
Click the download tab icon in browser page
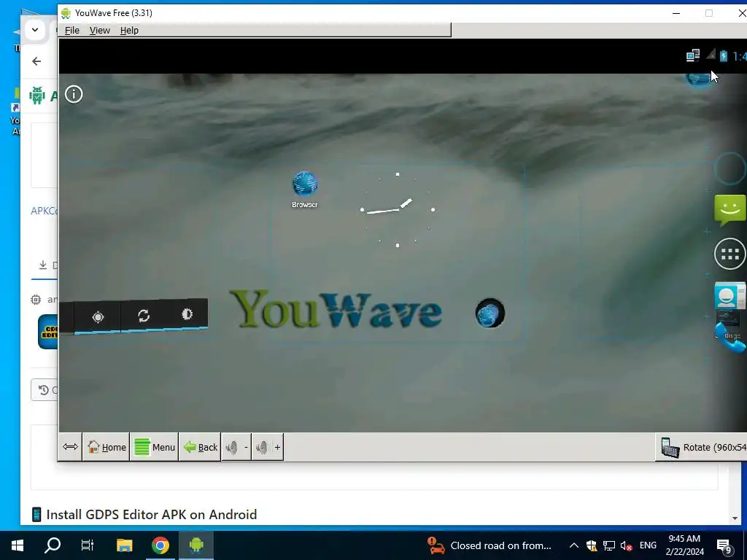click(43, 265)
